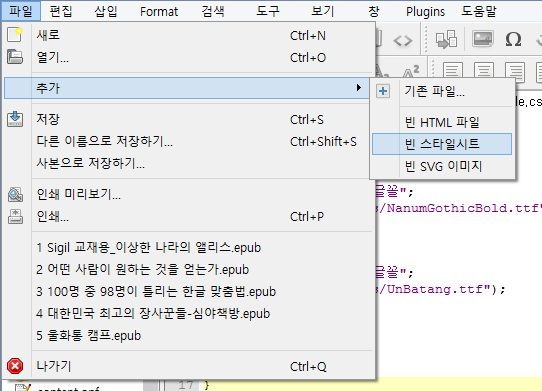
Task: Open recent file 어떤 사람이 원하는 것을 얻는가.epub
Action: coord(189,269)
